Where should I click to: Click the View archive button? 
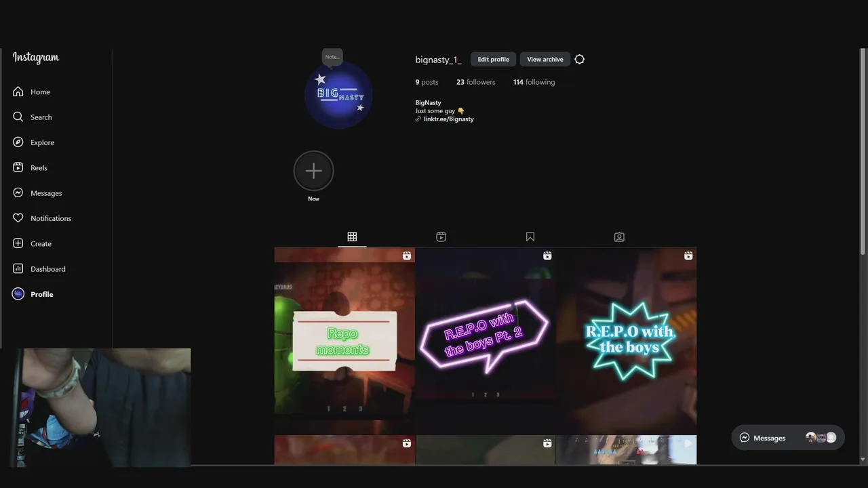(545, 60)
